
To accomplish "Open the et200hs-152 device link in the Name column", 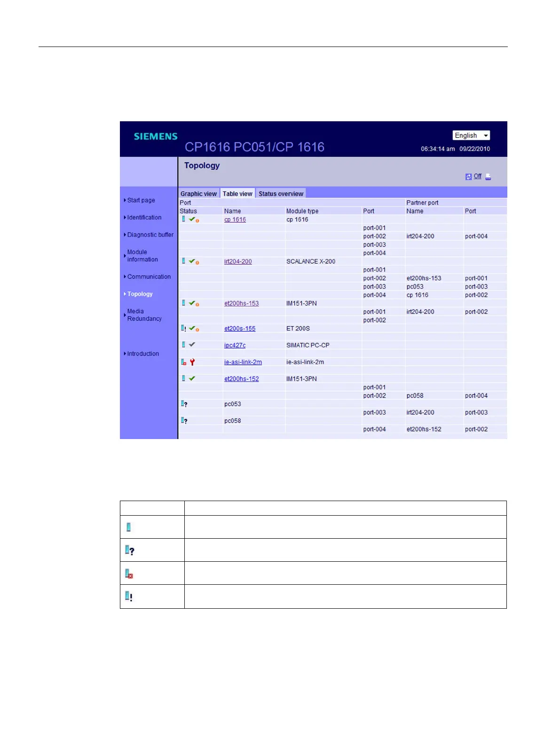I will (x=242, y=379).
